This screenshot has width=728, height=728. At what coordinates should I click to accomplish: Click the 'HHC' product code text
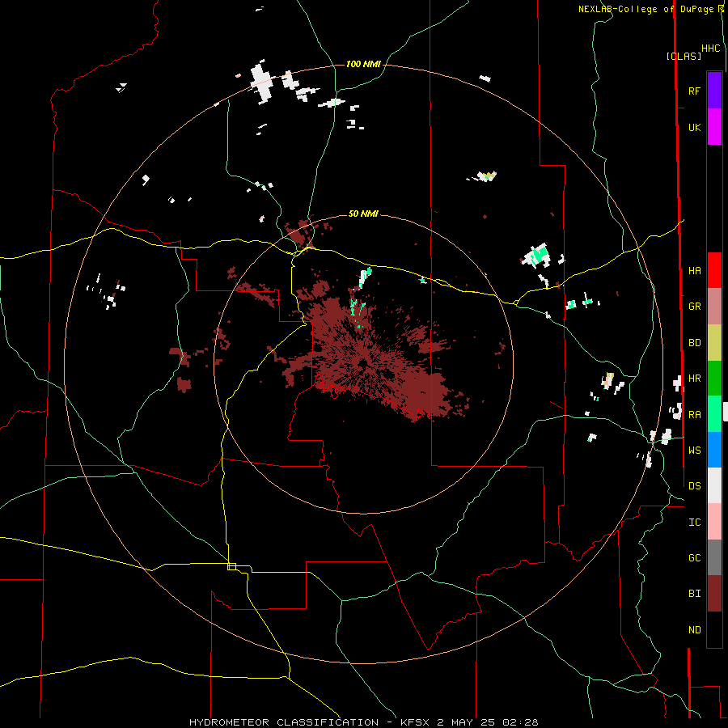[711, 49]
